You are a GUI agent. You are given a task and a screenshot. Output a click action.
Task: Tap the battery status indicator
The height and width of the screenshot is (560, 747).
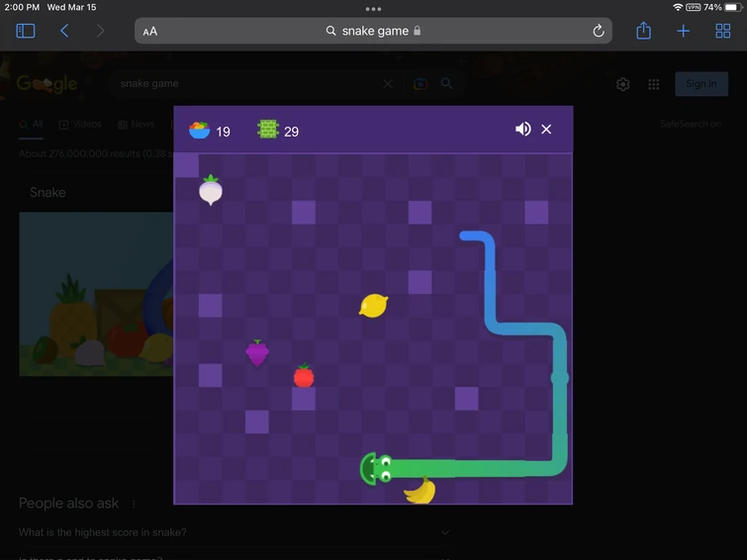coord(733,7)
